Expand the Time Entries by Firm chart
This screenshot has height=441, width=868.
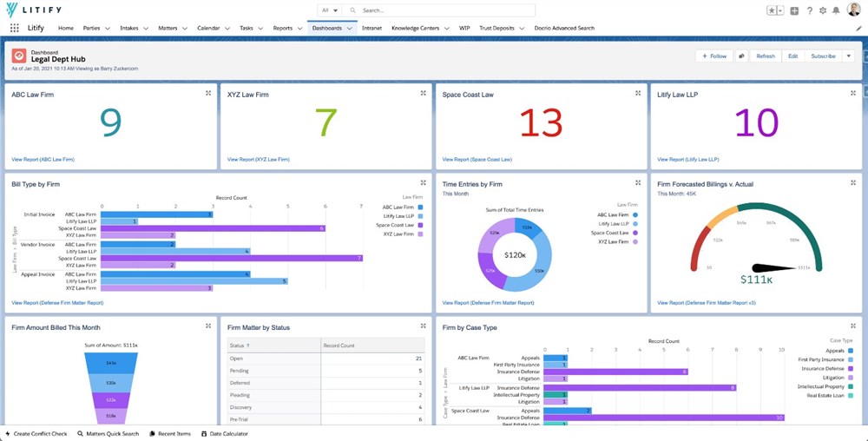click(638, 182)
